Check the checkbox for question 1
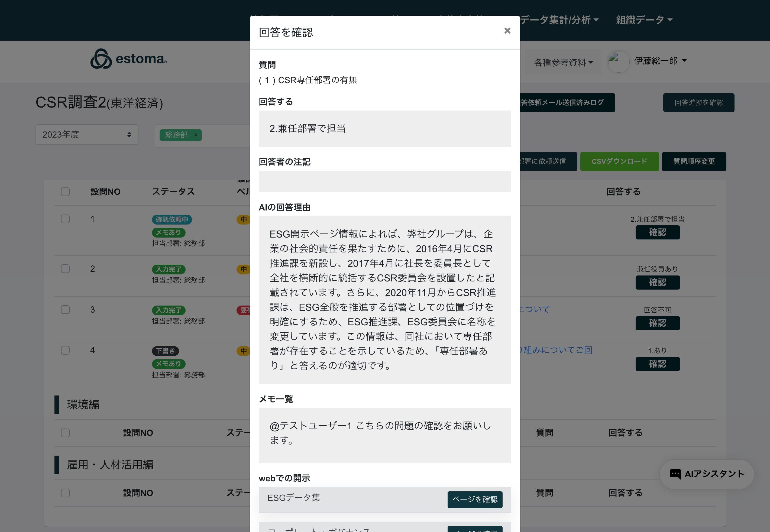 (x=65, y=219)
